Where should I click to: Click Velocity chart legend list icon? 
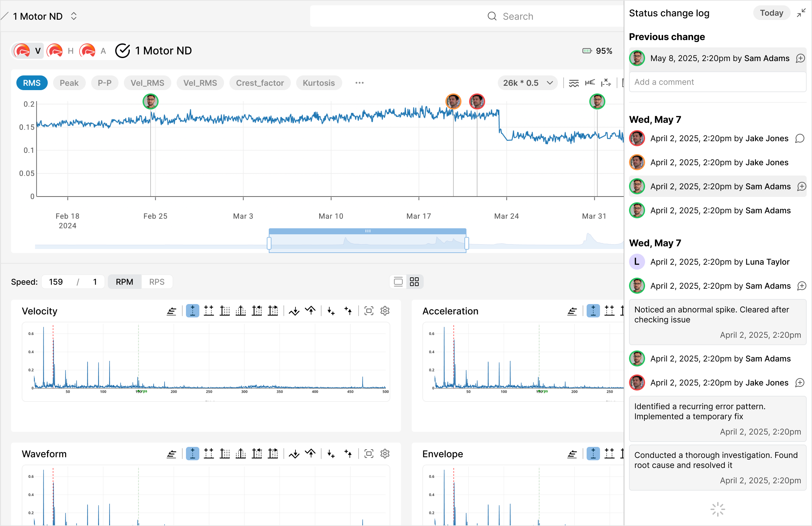click(171, 311)
